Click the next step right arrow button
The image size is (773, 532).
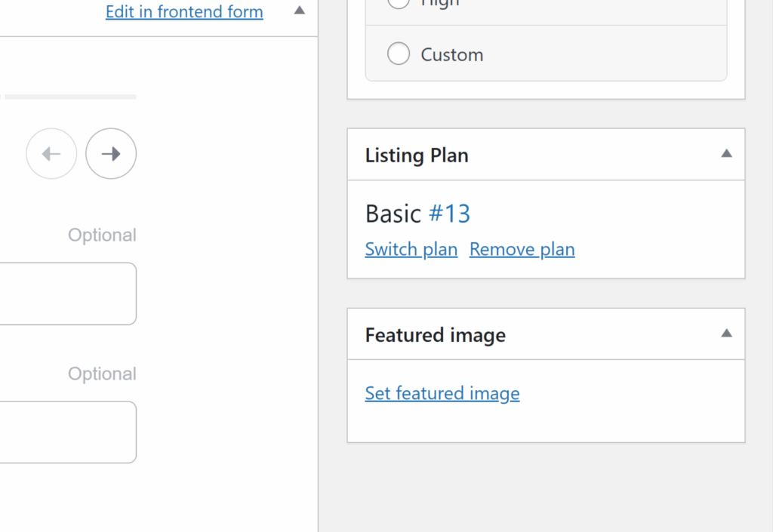click(x=111, y=154)
